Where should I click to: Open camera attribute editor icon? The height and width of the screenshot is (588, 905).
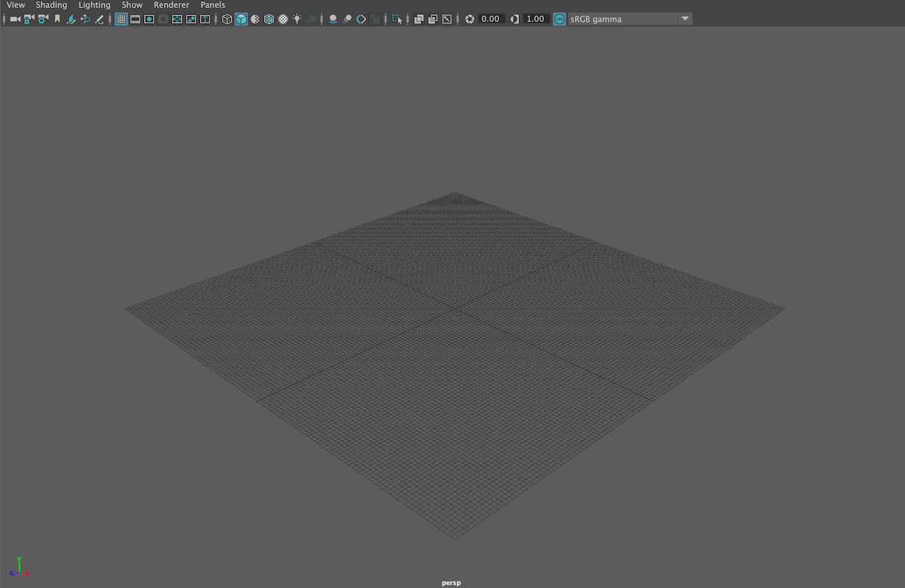pyautogui.click(x=42, y=18)
